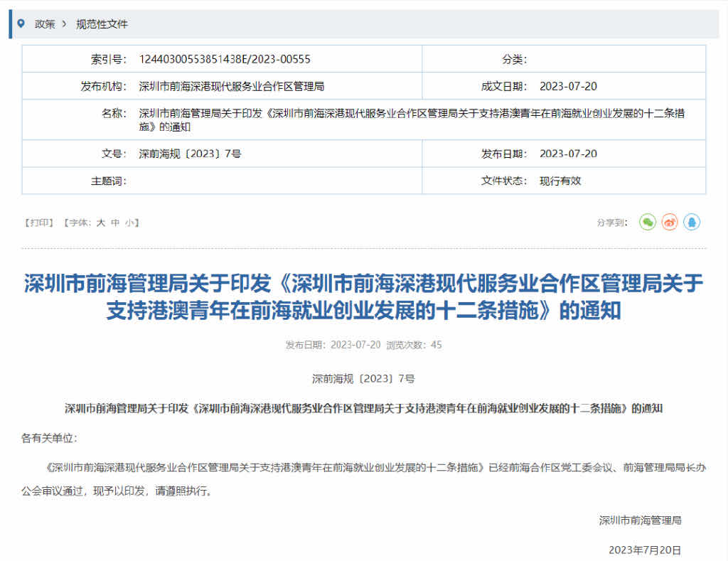Viewport: 728px width, 561px height.
Task: Share article to WeChat
Action: click(647, 223)
